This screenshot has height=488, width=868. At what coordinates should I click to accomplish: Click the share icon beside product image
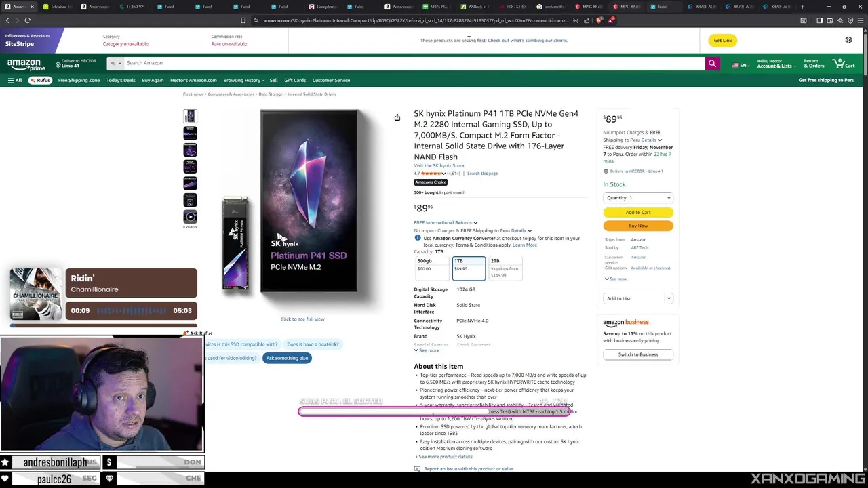pos(397,118)
